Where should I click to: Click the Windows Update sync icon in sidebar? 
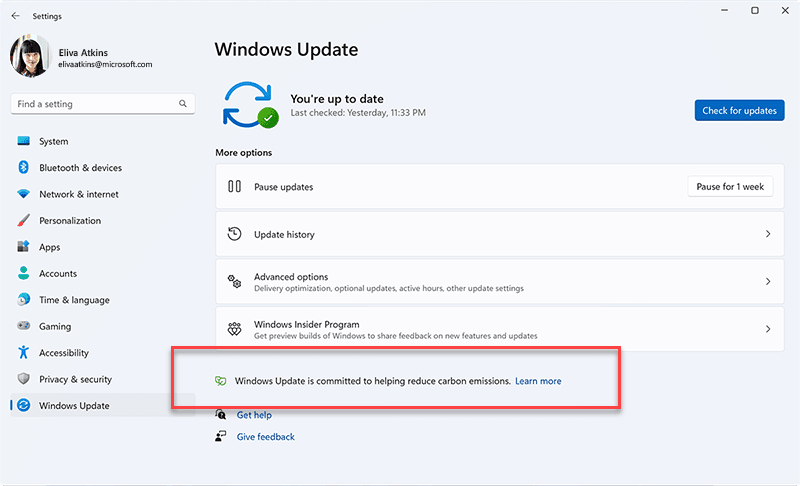23,405
